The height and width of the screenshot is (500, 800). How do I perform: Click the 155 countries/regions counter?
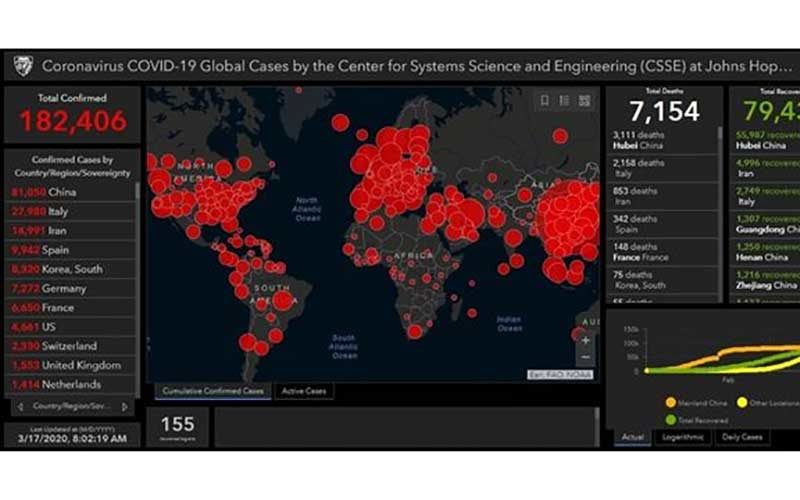pos(177,424)
